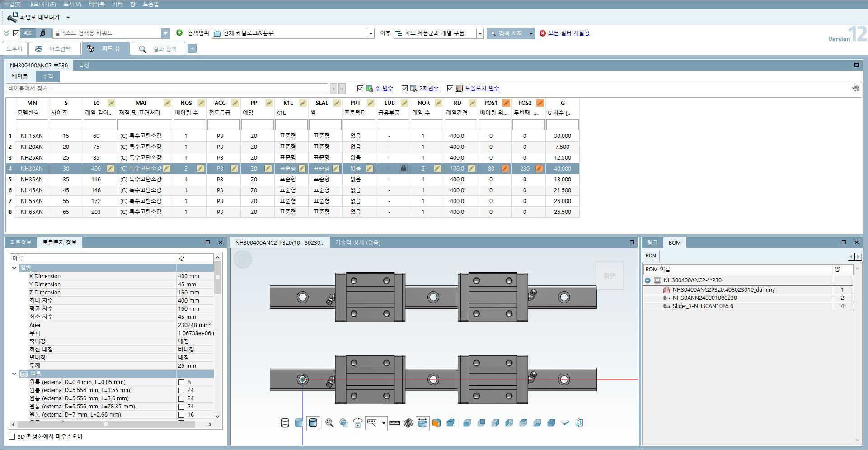Switch to the 파트선택 tab
Viewport: 868px width, 450px height.
point(55,49)
